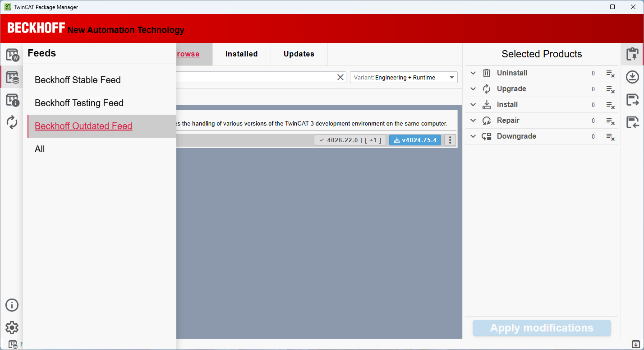Open the Settings gear icon
The height and width of the screenshot is (350, 644).
(x=12, y=328)
